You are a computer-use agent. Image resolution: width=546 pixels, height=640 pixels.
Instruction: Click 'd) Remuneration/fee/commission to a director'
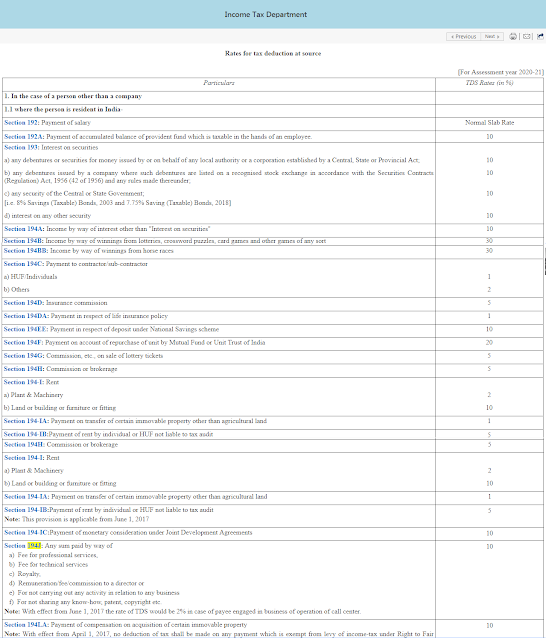(x=77, y=583)
